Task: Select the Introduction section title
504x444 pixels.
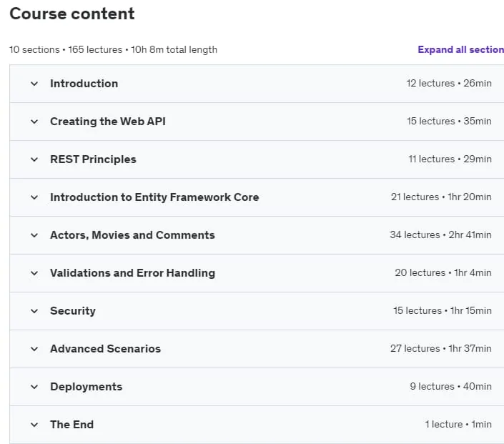Action: click(x=84, y=84)
